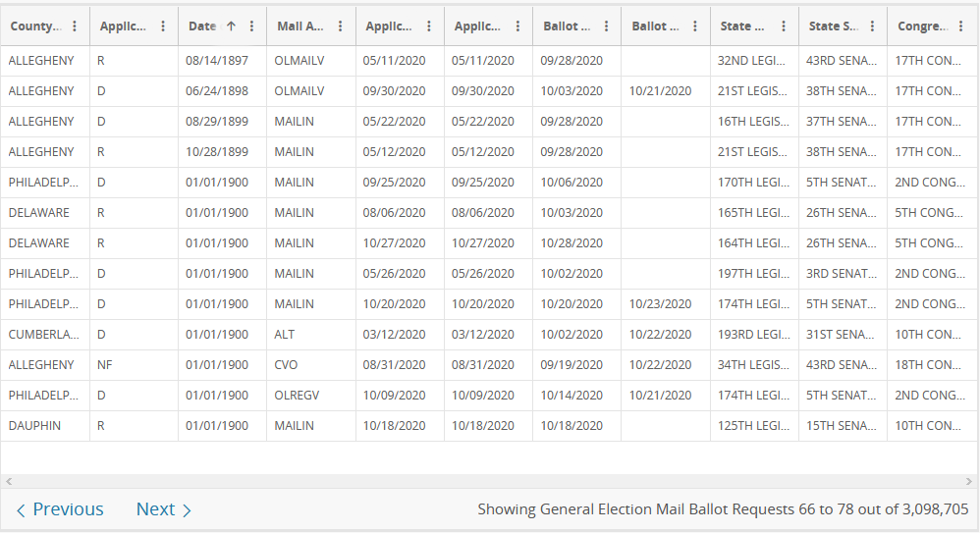Click the ballot date cell 09/19/2020

pyautogui.click(x=576, y=365)
